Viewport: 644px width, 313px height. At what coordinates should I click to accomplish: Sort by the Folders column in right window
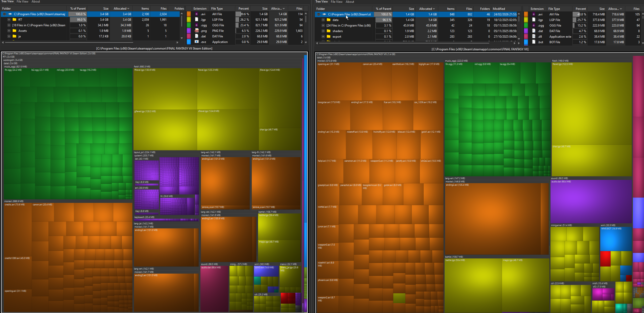pyautogui.click(x=485, y=9)
